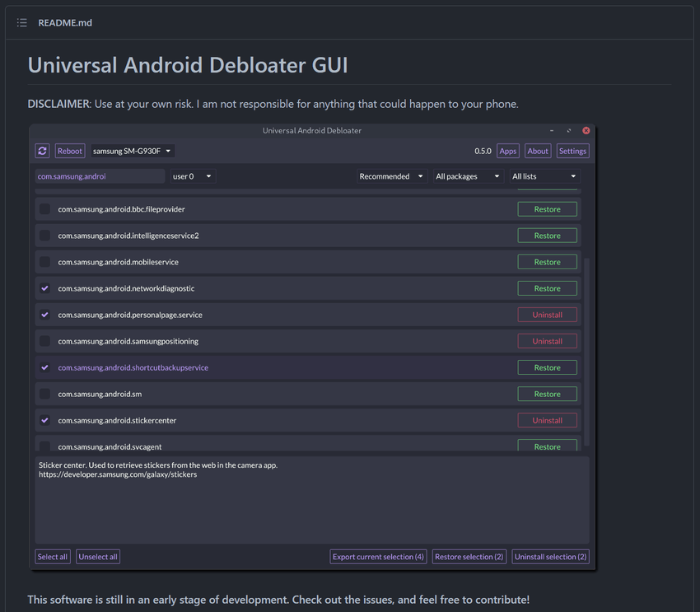Select the com.samsung.android.bbc.fileprovider row text
The height and width of the screenshot is (612, 700).
point(121,209)
